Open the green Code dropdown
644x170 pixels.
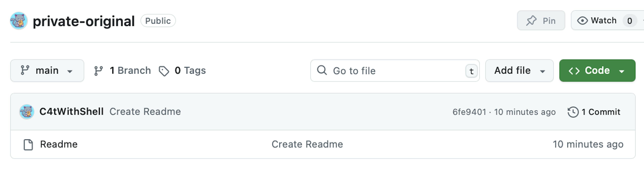[597, 71]
